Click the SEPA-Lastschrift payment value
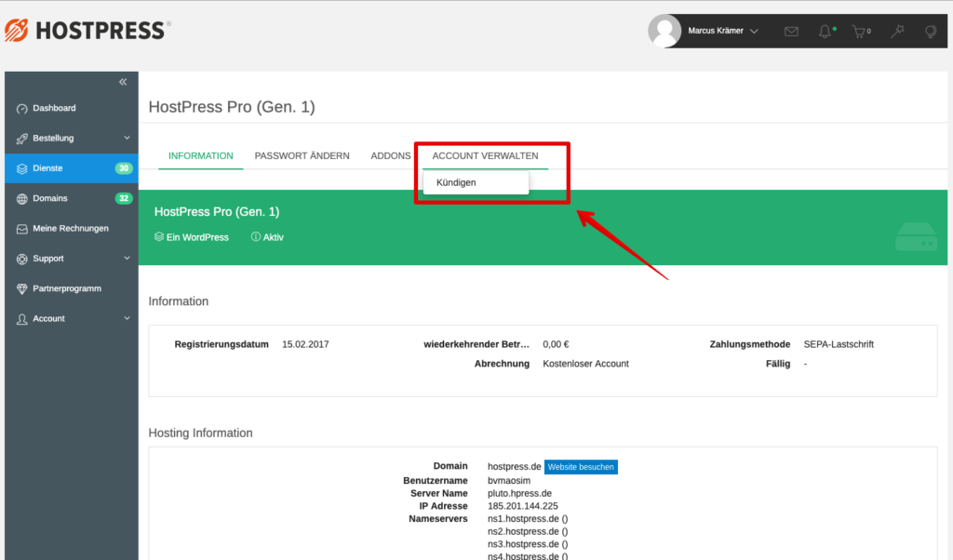Image resolution: width=953 pixels, height=560 pixels. click(x=839, y=344)
